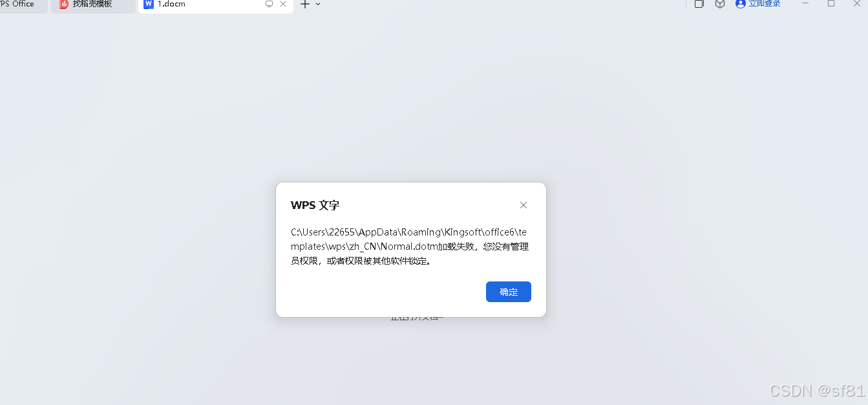Viewport: 868px width, 405px height.
Task: Click the window layout icon top right
Action: coord(699,4)
